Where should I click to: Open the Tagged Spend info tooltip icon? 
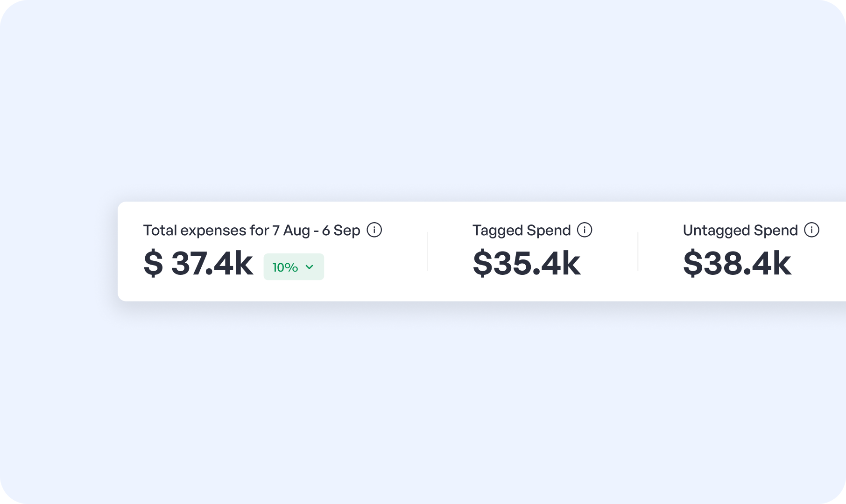pos(585,230)
